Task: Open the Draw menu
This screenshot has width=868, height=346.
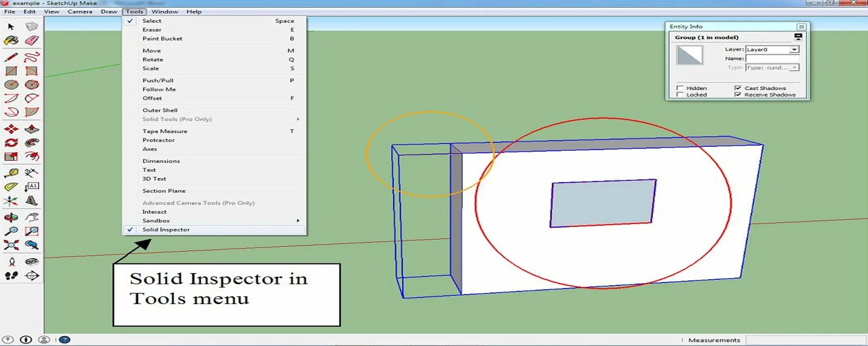Action: pos(109,12)
